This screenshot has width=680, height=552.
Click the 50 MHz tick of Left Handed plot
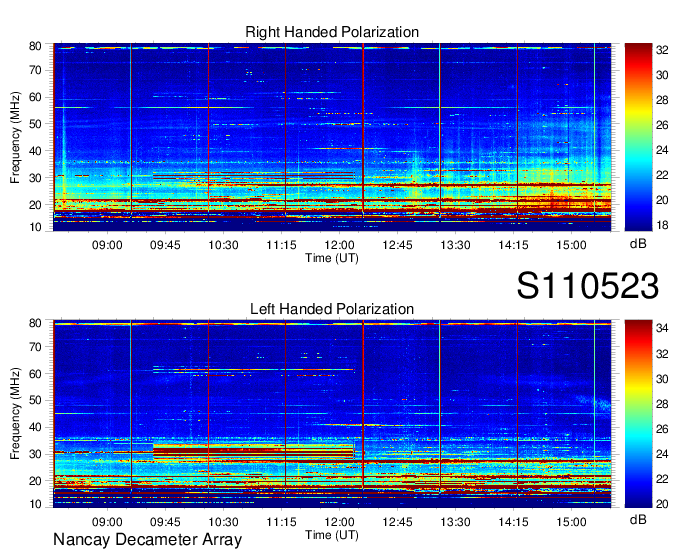tap(35, 400)
